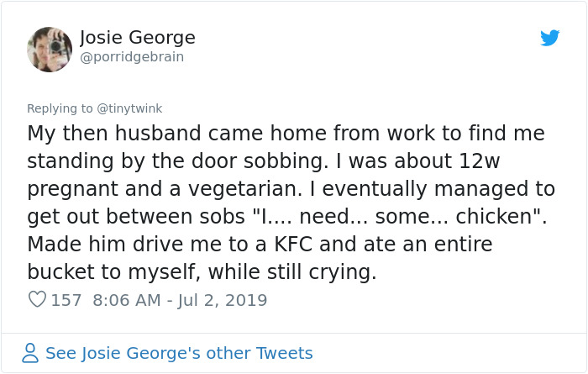Like the tweet with the heart icon
Viewport: 588px width, 374px height.
[x=36, y=299]
